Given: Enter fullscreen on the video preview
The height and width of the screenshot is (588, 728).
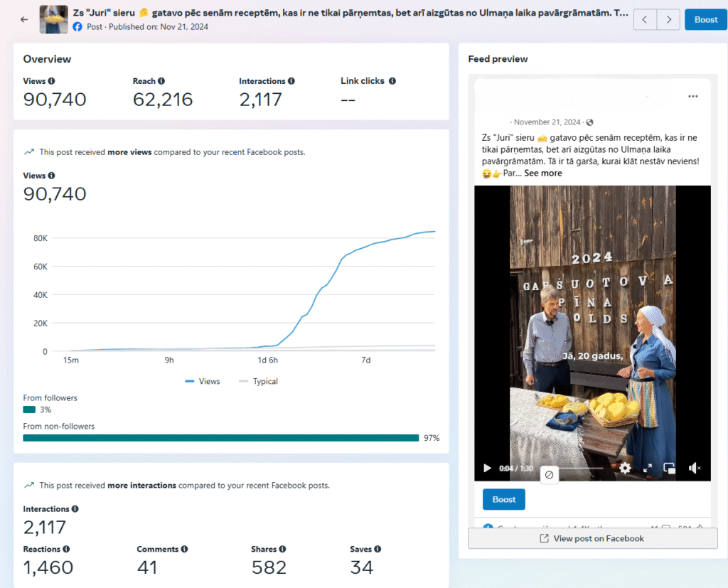Looking at the screenshot, I should pos(647,469).
